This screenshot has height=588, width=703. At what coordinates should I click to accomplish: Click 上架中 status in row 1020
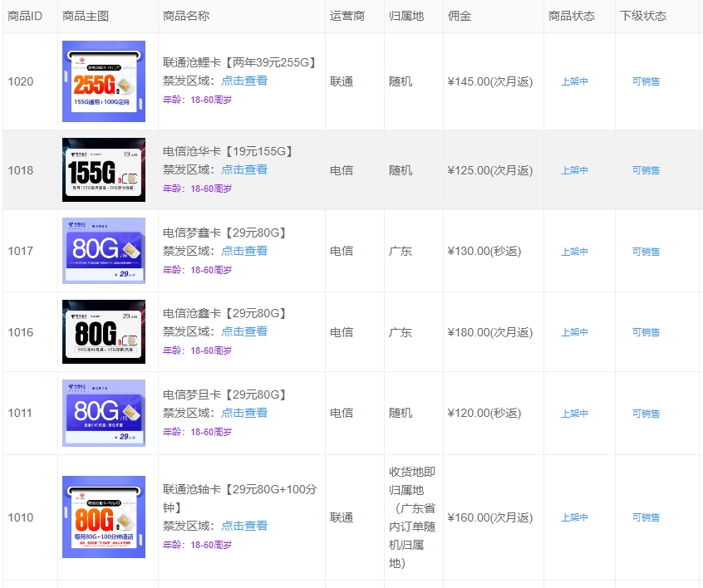(x=574, y=81)
